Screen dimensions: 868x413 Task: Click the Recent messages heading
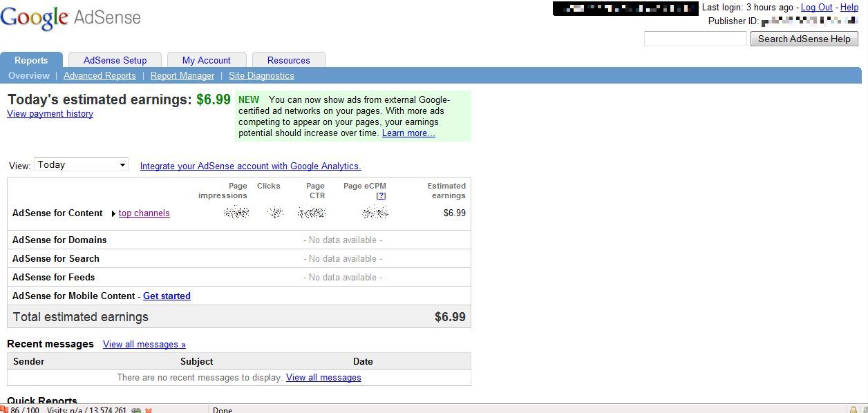50,344
